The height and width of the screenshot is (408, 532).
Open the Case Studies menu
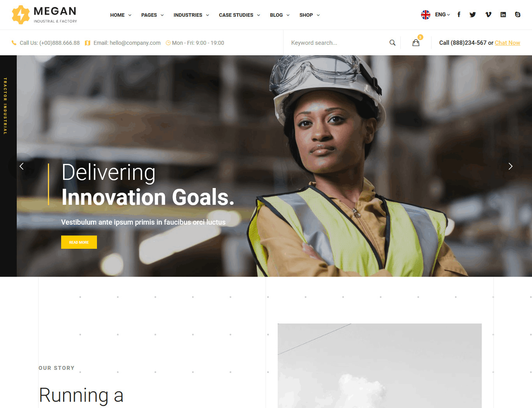point(240,15)
